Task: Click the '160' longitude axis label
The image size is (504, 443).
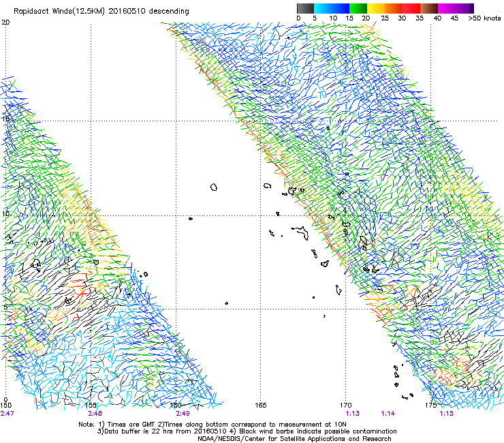Action: (x=176, y=405)
